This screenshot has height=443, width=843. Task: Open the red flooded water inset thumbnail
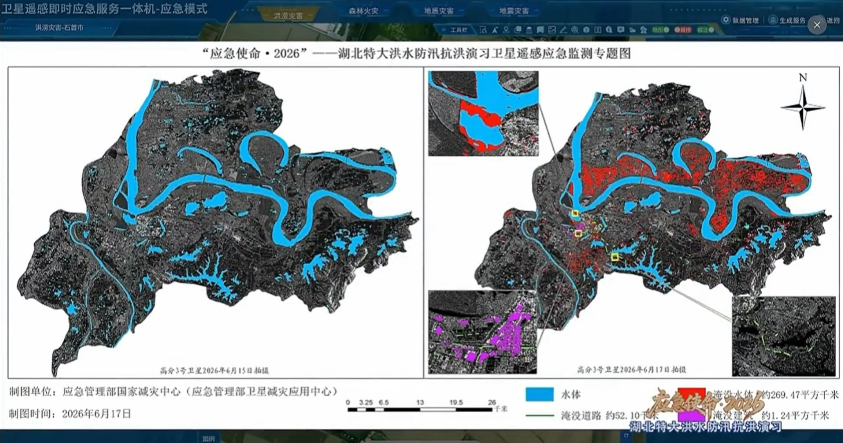point(483,113)
